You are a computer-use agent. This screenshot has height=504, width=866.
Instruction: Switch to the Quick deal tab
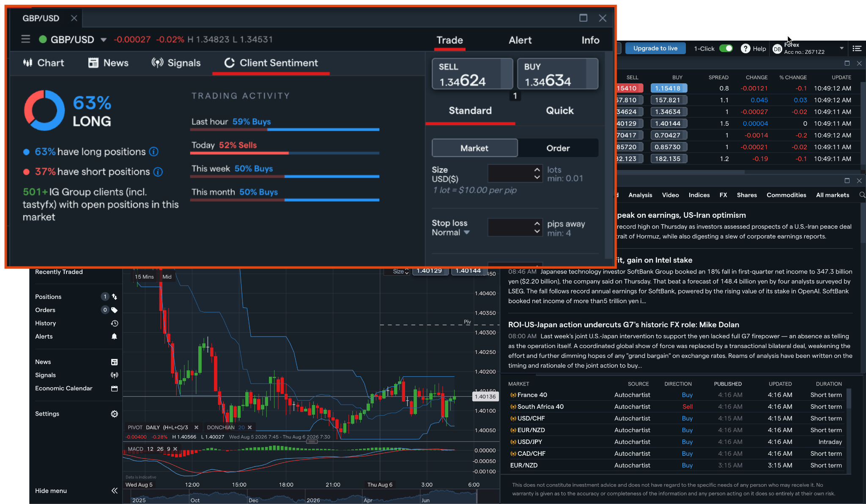(x=559, y=110)
